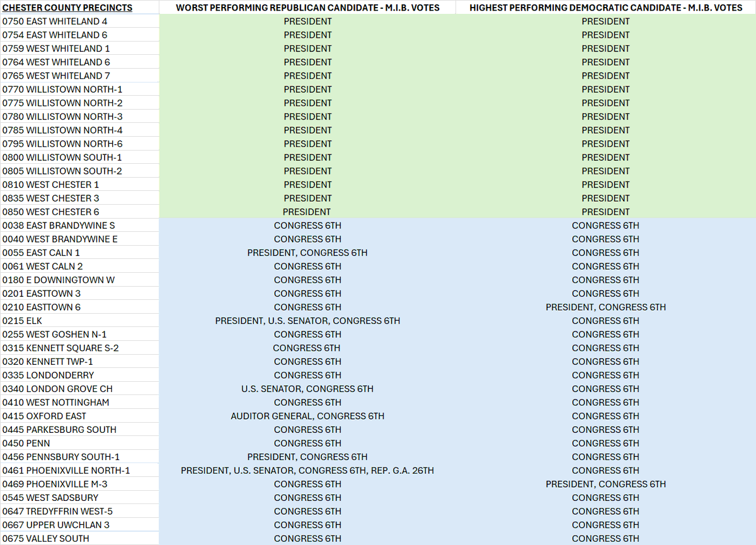756x545 pixels.
Task: Click the 0545 WEST SADSBURY cell
Action: [79, 498]
